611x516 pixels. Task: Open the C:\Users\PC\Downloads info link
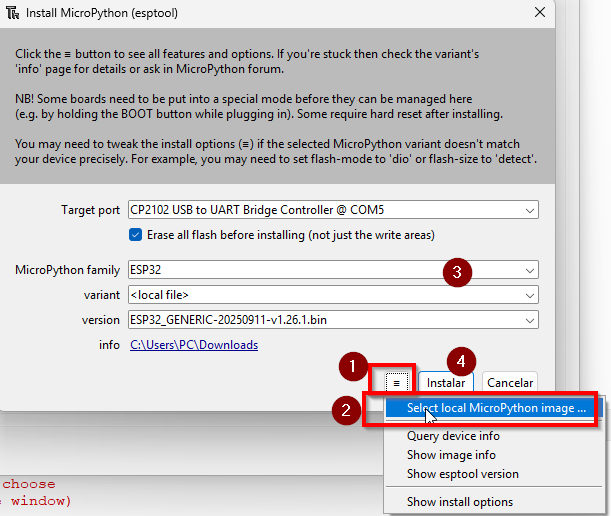pyautogui.click(x=193, y=345)
